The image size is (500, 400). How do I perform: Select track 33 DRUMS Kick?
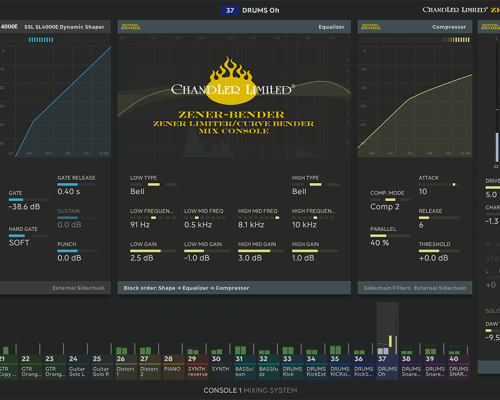coord(293,367)
